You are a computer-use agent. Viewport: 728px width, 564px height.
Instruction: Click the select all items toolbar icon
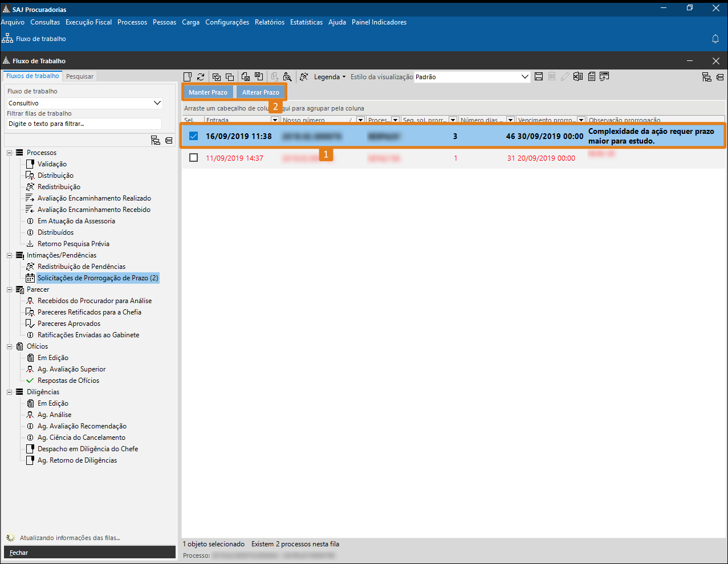click(217, 77)
